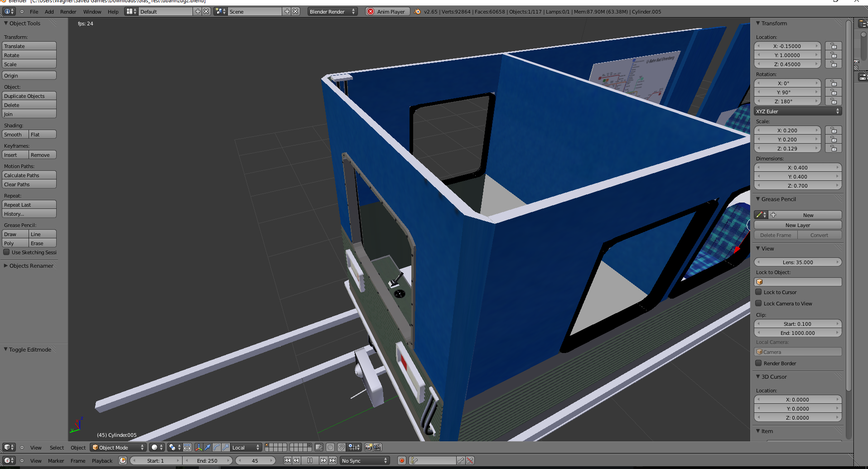The height and width of the screenshot is (469, 868).
Task: Click the Duplicate Objects button
Action: (x=29, y=96)
